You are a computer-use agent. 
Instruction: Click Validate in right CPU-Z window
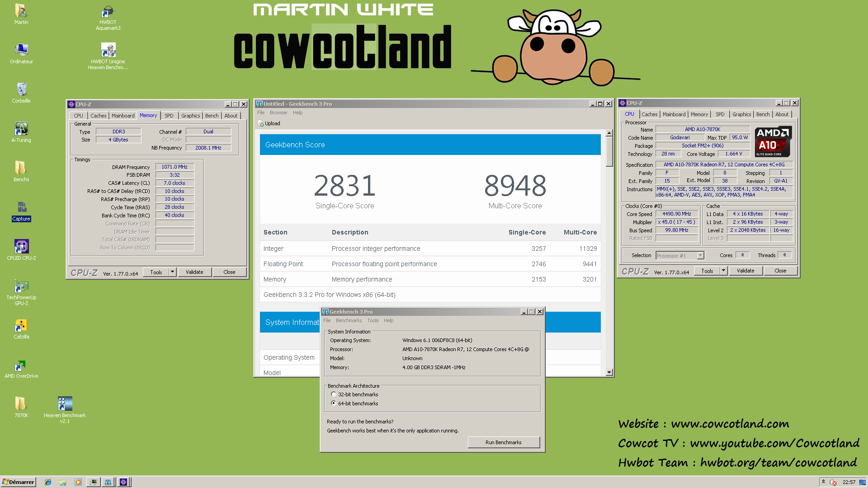tap(745, 271)
